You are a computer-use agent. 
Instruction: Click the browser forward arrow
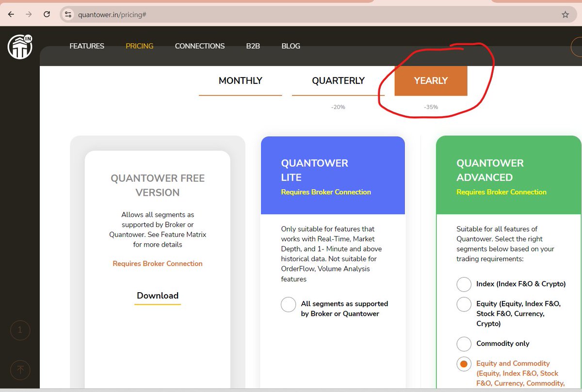click(x=29, y=15)
